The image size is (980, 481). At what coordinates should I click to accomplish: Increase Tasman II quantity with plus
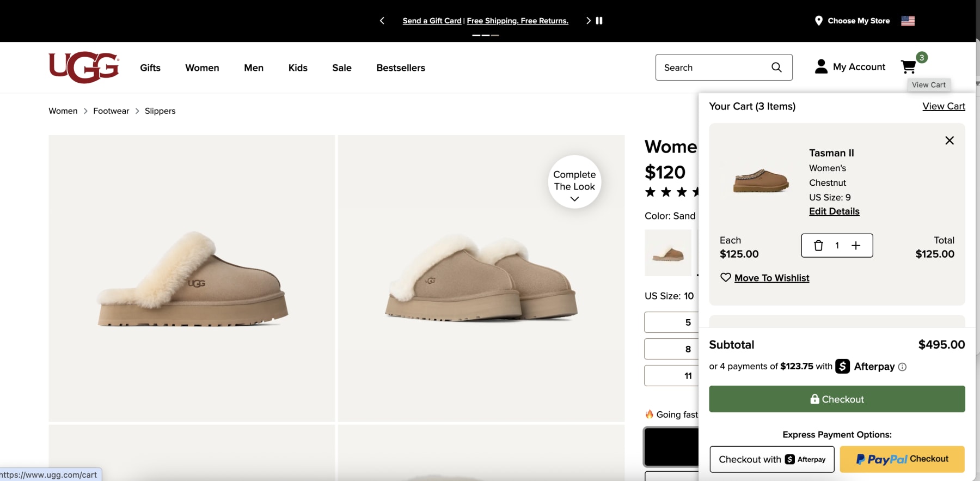856,246
